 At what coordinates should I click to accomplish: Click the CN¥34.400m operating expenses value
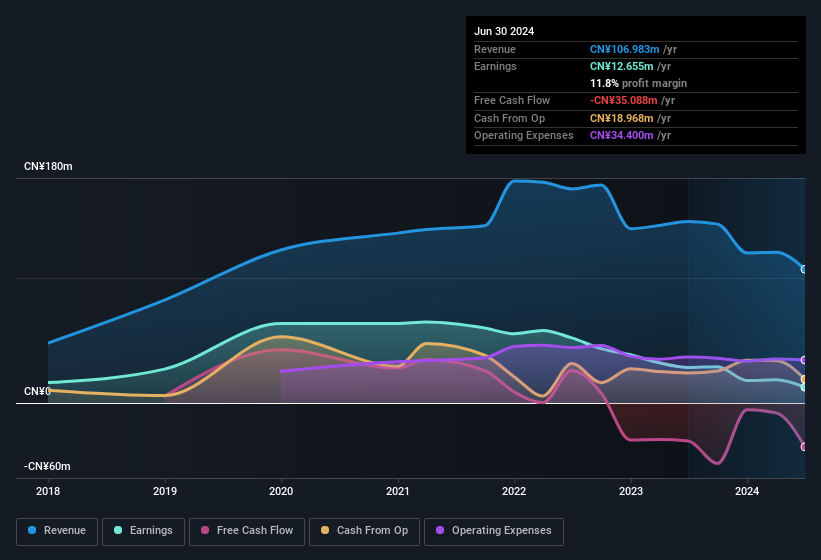click(x=622, y=136)
